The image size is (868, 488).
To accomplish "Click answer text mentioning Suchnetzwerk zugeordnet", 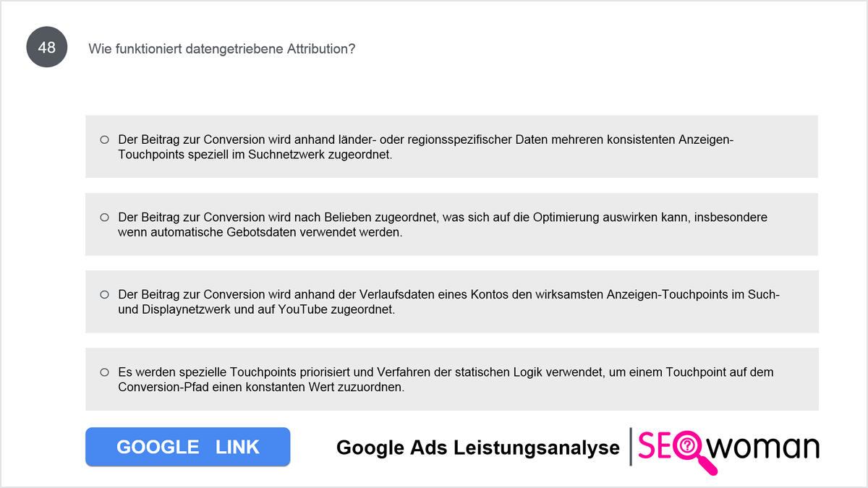I will tap(426, 147).
